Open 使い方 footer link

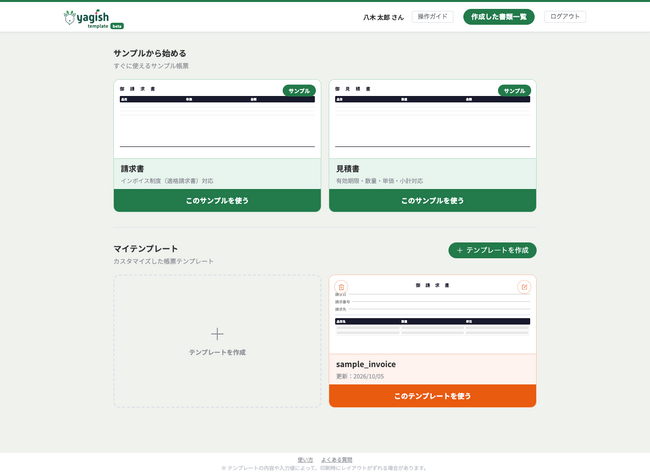(305, 460)
